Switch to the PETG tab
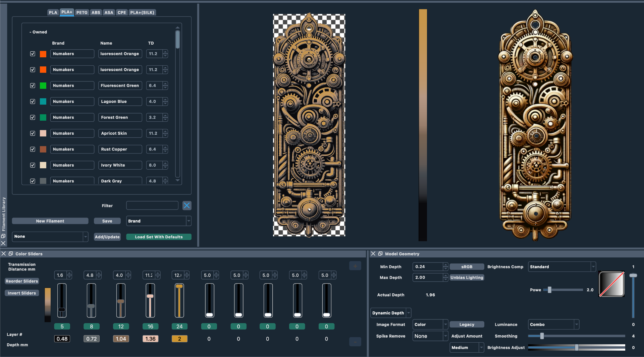 82,12
